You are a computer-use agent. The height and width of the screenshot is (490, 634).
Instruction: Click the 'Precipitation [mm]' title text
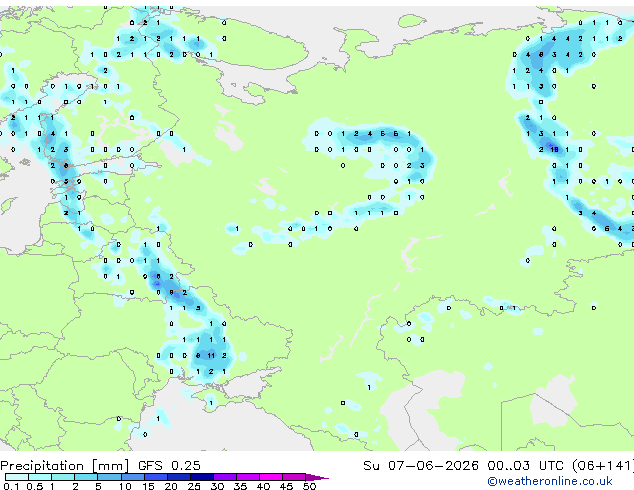(65, 466)
